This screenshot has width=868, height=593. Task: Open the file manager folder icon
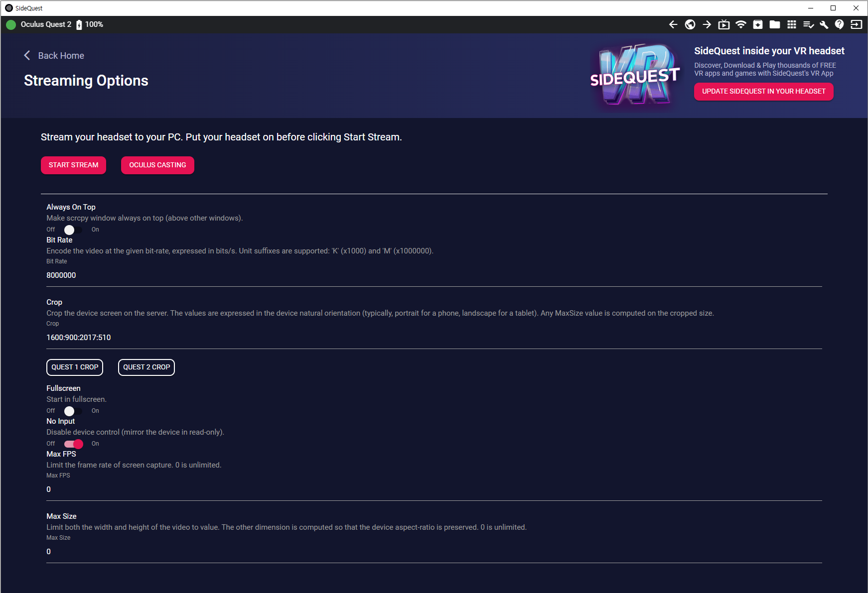click(775, 24)
